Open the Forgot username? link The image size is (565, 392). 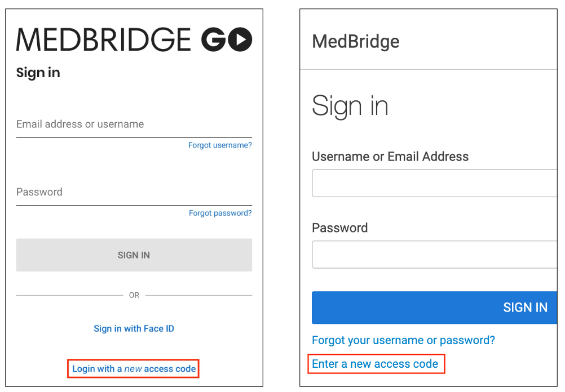(219, 145)
